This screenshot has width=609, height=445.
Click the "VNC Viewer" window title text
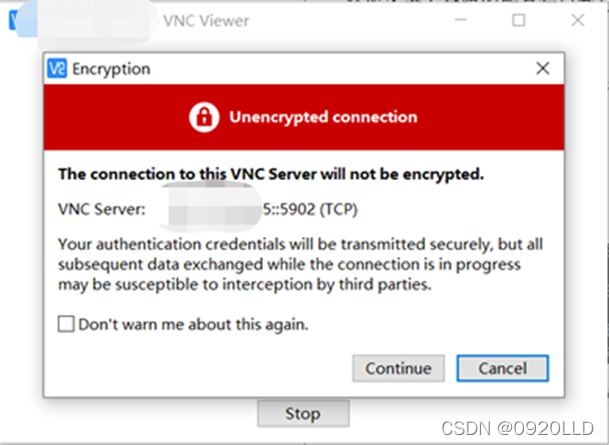[205, 20]
